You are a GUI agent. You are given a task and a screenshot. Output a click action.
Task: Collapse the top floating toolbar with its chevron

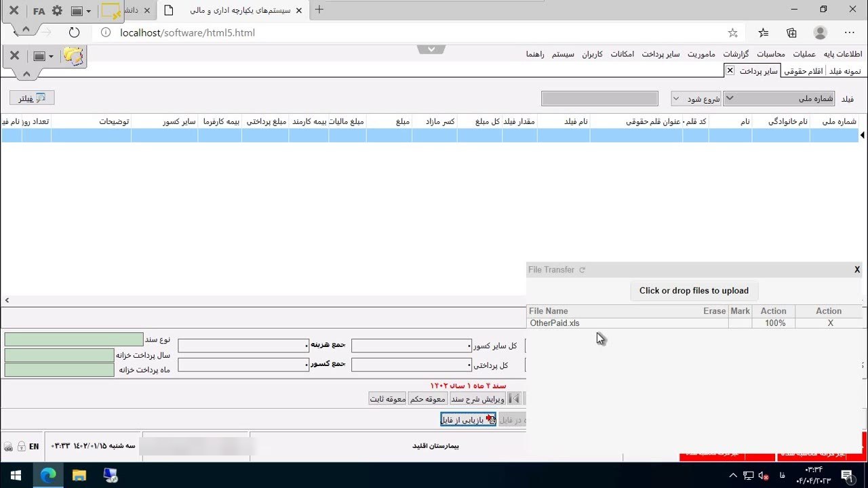point(26,29)
